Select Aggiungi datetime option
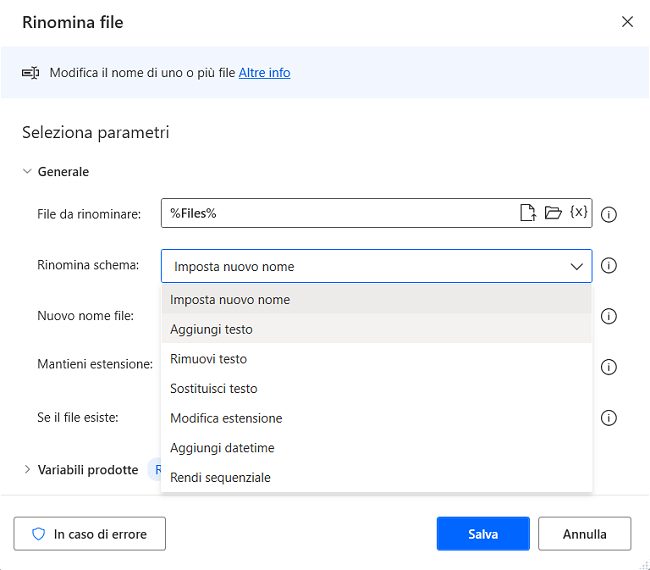 222,448
